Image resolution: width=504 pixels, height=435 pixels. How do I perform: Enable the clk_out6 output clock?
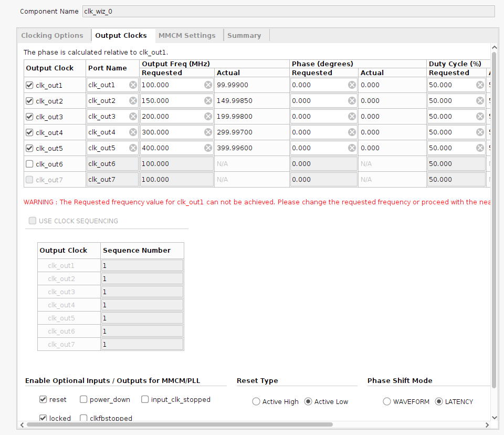(x=30, y=163)
